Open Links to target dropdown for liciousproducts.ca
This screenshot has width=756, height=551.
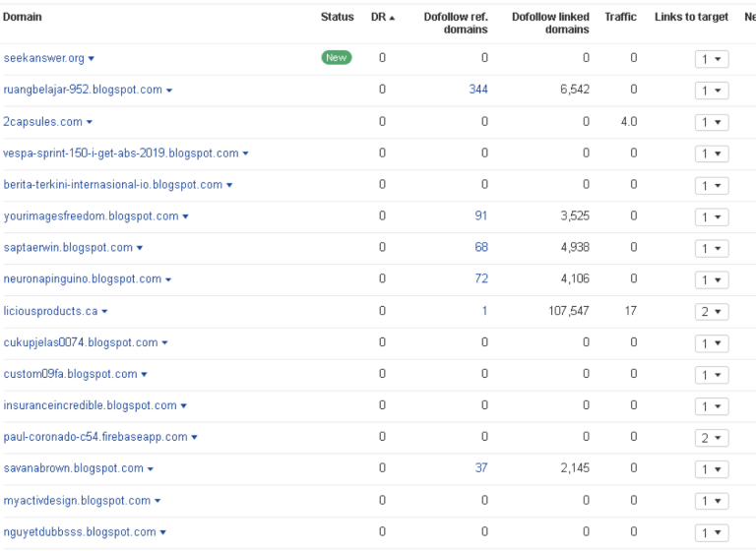(711, 312)
